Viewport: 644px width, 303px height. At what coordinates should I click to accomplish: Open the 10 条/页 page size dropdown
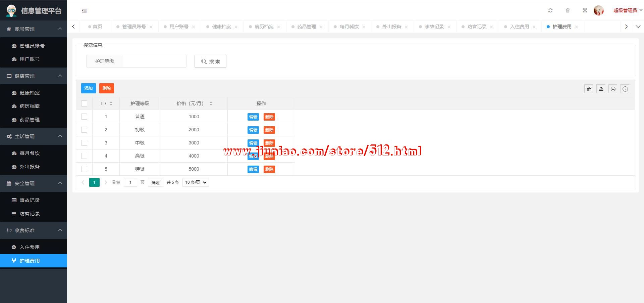196,182
